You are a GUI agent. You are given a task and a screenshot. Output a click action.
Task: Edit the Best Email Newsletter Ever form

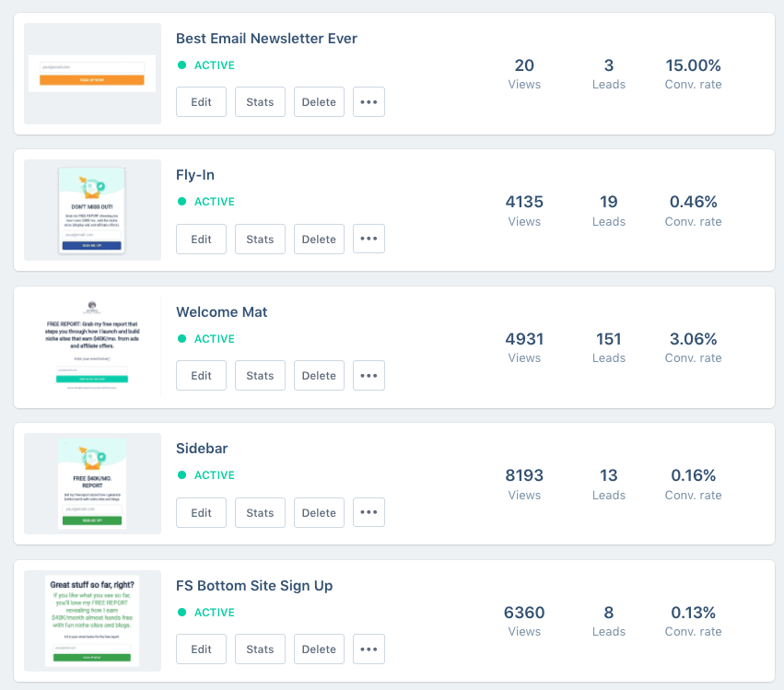coord(201,102)
